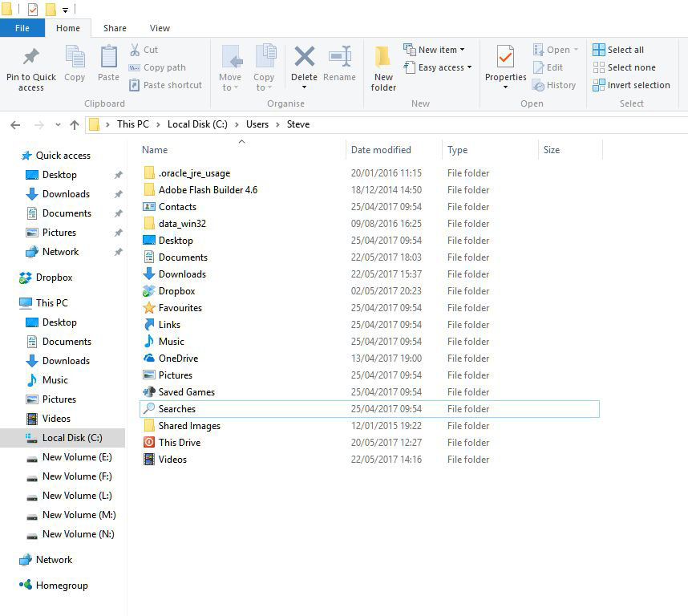688x616 pixels.
Task: Click the History icon
Action: point(538,85)
